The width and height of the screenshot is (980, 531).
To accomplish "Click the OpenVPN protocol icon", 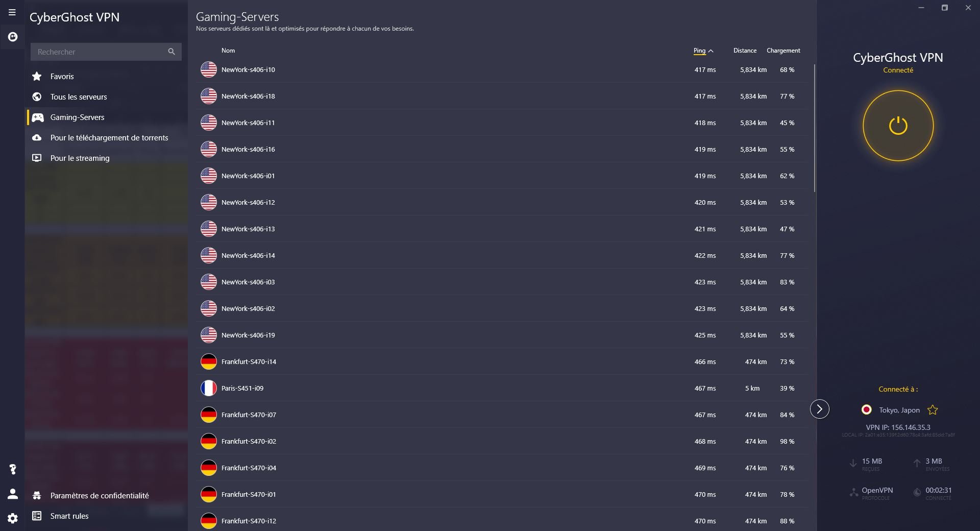I will tap(853, 493).
